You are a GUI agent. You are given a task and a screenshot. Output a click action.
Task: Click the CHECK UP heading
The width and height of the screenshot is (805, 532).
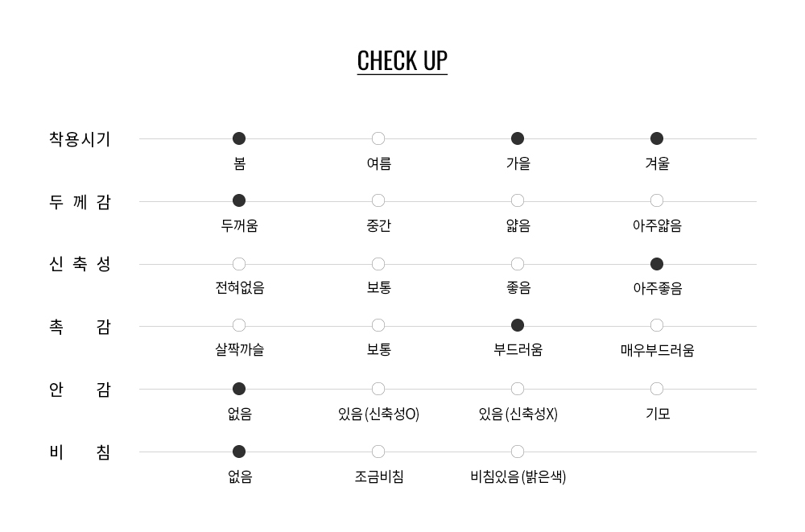(x=402, y=61)
